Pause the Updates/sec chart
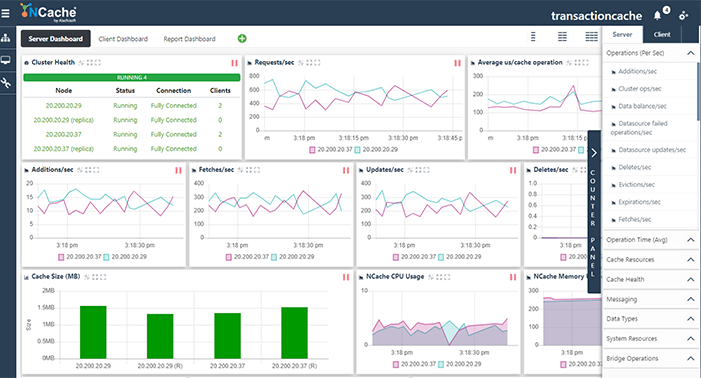 (x=513, y=170)
